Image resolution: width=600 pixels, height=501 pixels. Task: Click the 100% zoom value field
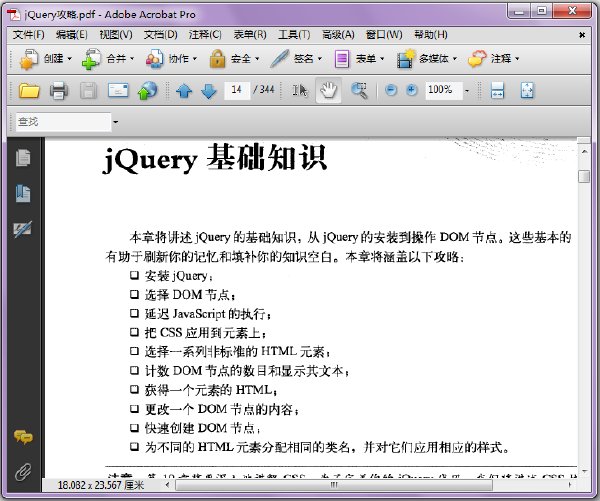click(x=443, y=90)
